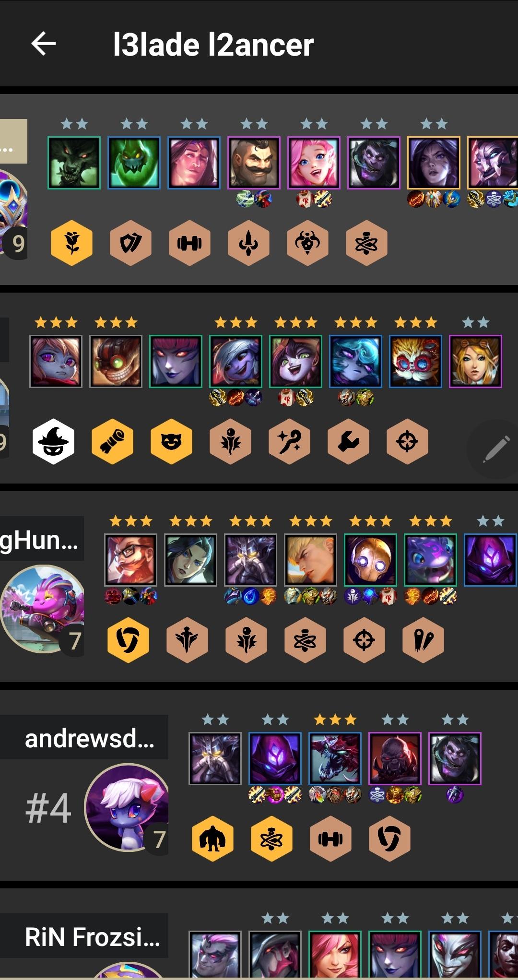Tap the green wolf champion portrait
Screen dimensions: 518x980
(74, 163)
